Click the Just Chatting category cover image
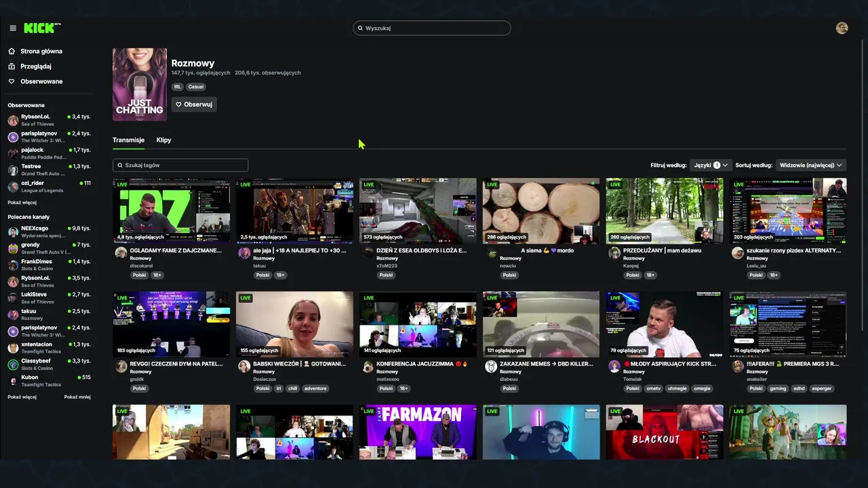868x488 pixels. 140,84
